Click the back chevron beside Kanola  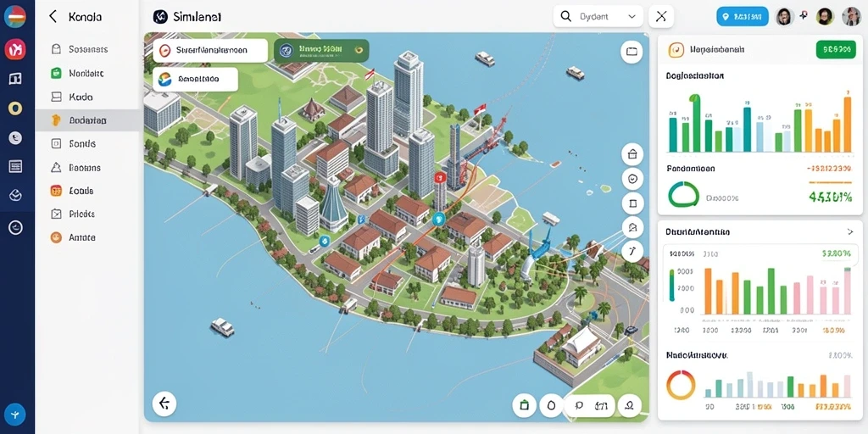click(53, 17)
